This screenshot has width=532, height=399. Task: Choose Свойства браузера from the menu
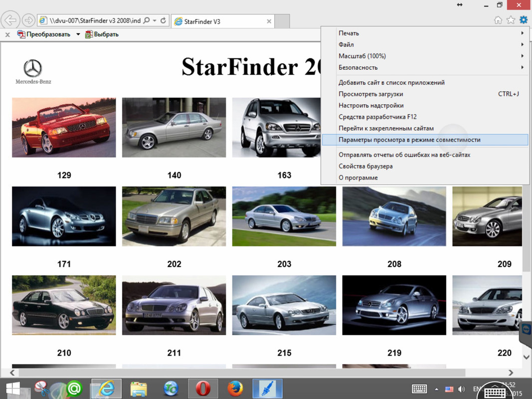pos(365,166)
